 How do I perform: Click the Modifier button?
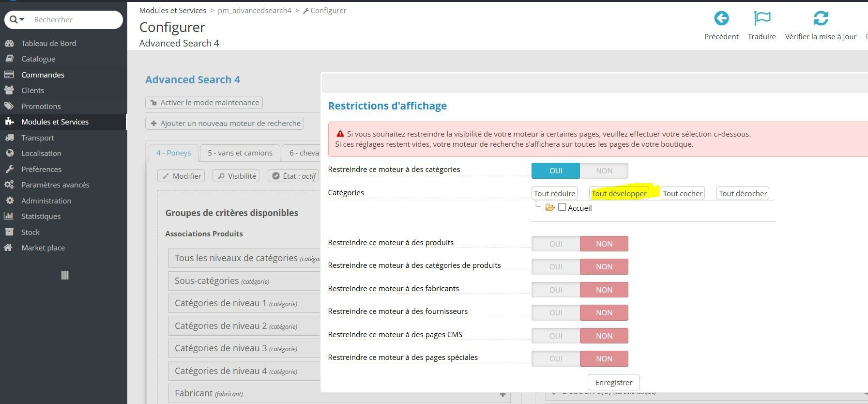(182, 176)
